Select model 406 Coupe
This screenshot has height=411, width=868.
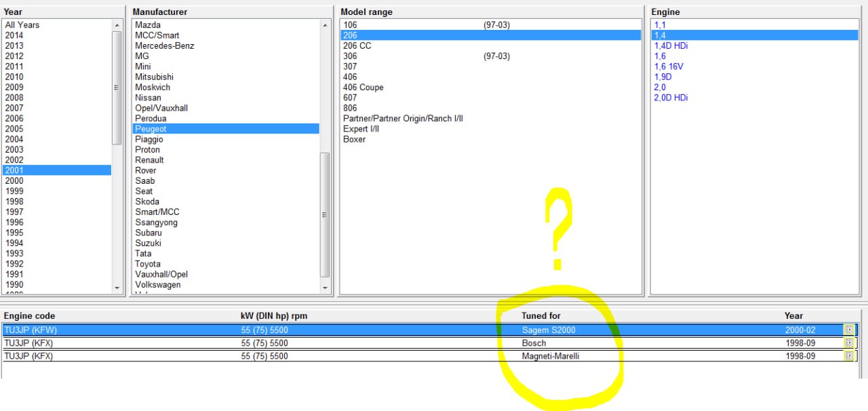click(x=363, y=87)
